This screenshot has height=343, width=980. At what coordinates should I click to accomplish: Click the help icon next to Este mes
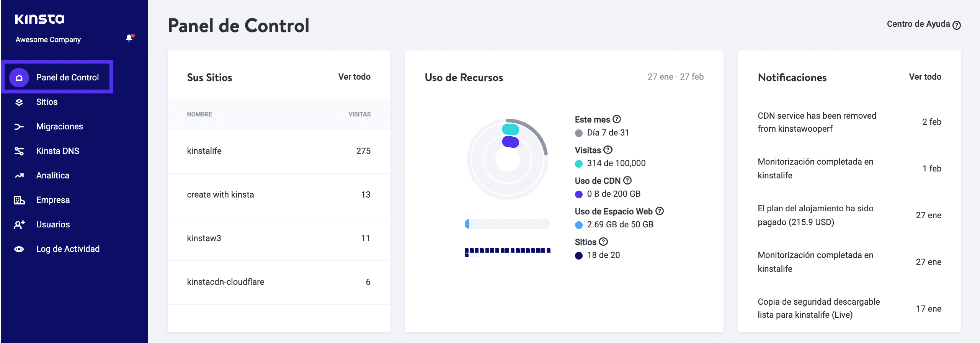pyautogui.click(x=617, y=119)
